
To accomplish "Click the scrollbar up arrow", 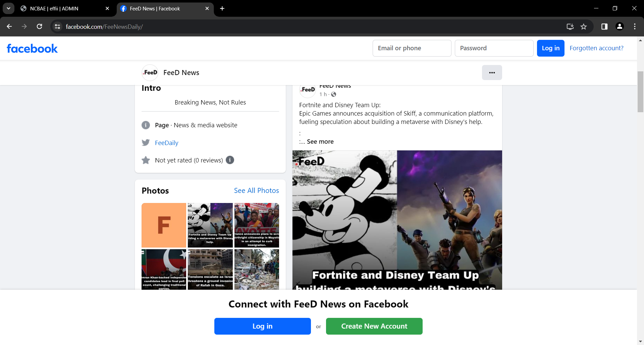I will 640,40.
